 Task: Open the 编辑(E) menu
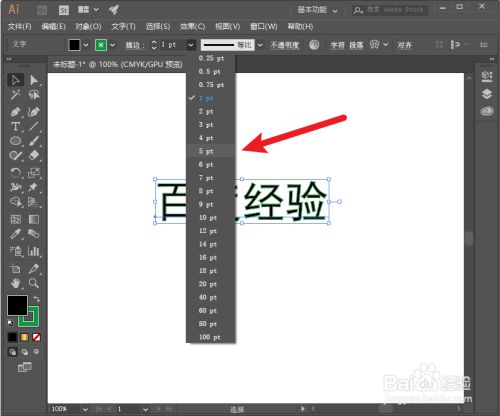pos(53,26)
